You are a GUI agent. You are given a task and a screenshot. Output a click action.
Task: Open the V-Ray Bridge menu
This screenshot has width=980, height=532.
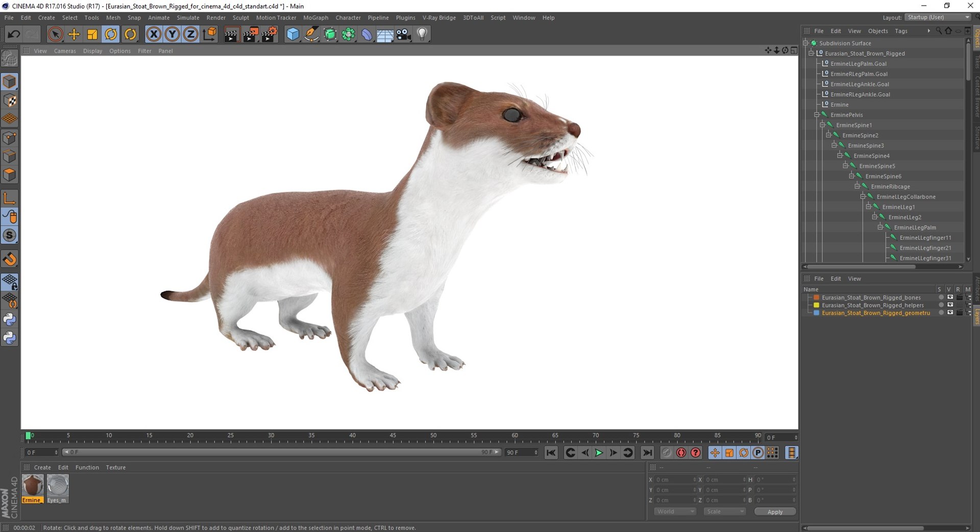click(439, 17)
